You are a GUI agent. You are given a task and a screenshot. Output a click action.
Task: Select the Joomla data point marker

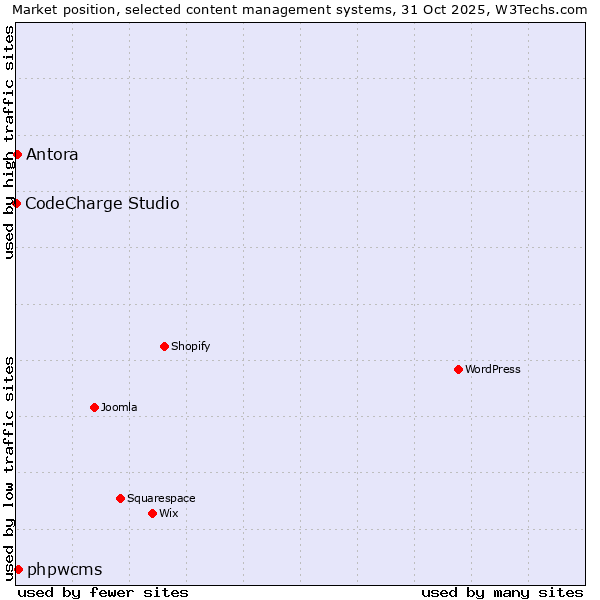pos(94,407)
